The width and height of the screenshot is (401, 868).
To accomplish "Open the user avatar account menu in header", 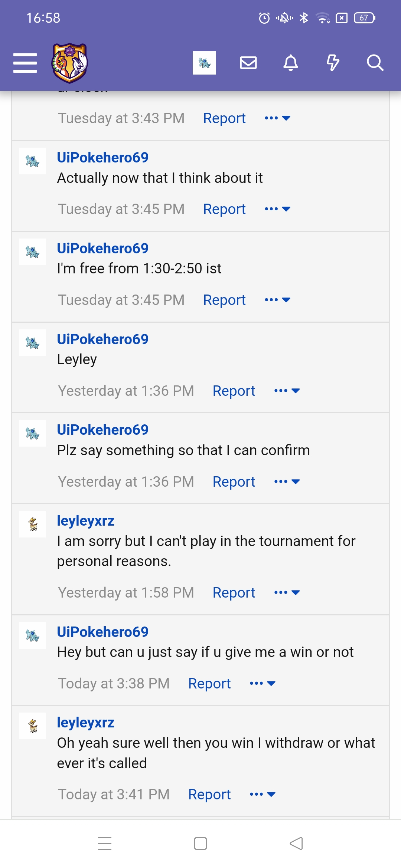I will [204, 63].
